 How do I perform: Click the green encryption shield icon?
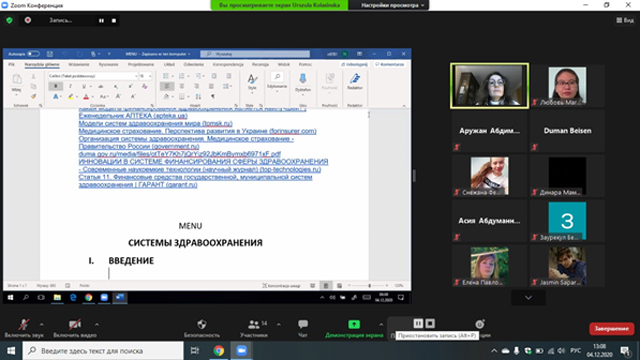click(9, 20)
